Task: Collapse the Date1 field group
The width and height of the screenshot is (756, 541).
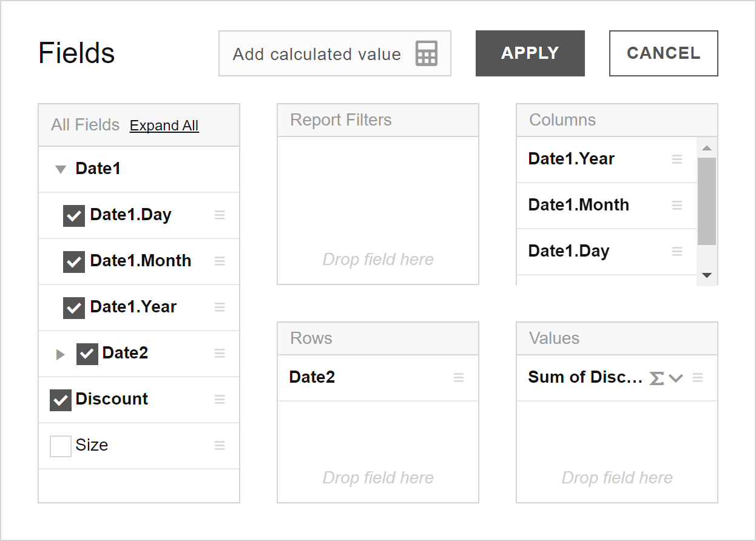Action: pyautogui.click(x=60, y=169)
